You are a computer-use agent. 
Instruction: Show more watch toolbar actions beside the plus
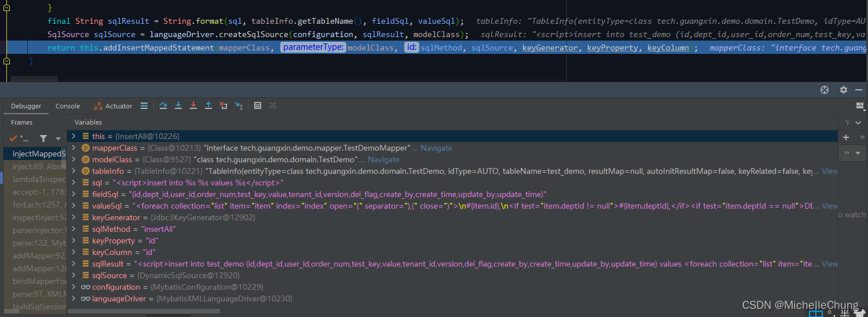tap(862, 137)
